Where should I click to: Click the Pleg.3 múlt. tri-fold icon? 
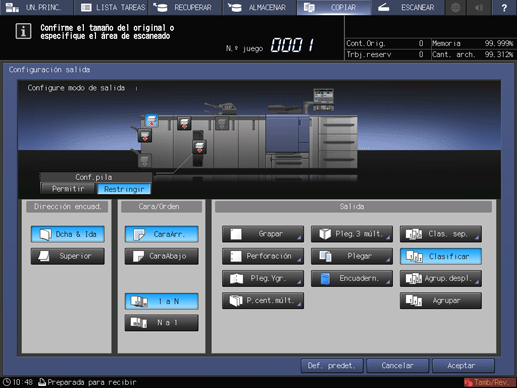325,234
